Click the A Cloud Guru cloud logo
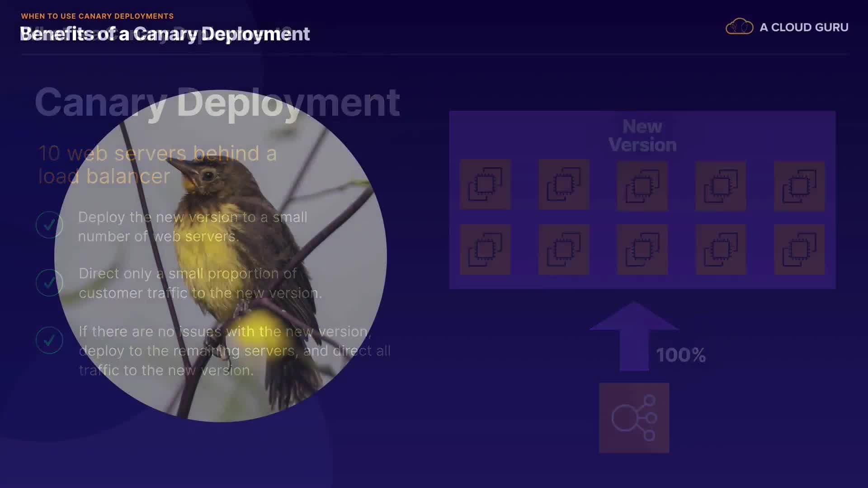868x488 pixels. 739,27
